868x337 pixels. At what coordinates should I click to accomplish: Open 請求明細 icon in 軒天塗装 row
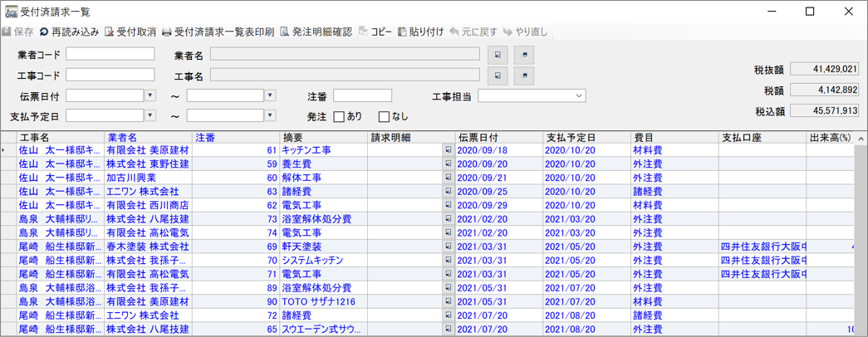coord(449,247)
